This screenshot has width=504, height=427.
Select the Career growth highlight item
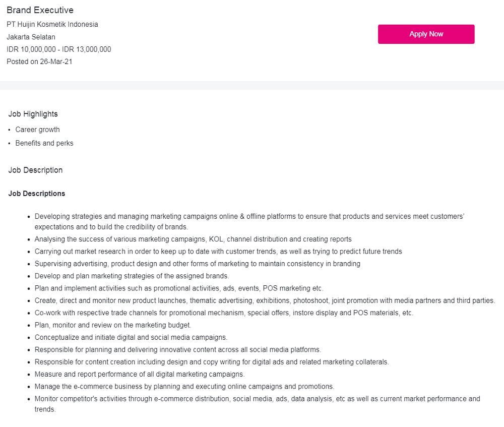pos(37,130)
